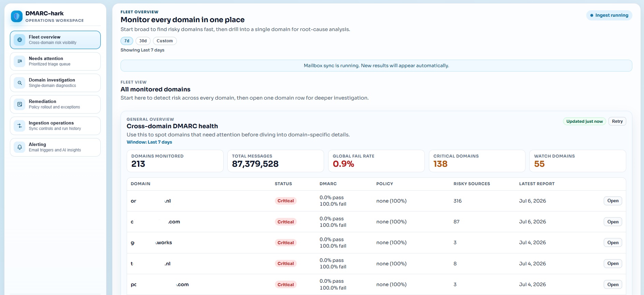This screenshot has width=644, height=295.
Task: Click the Fleet overview globe icon
Action: click(x=20, y=40)
